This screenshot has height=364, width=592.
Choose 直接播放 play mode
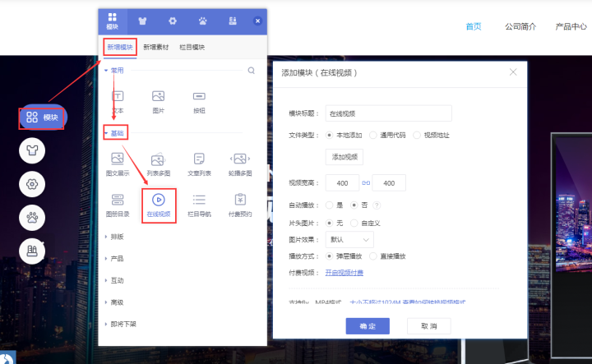pos(373,256)
